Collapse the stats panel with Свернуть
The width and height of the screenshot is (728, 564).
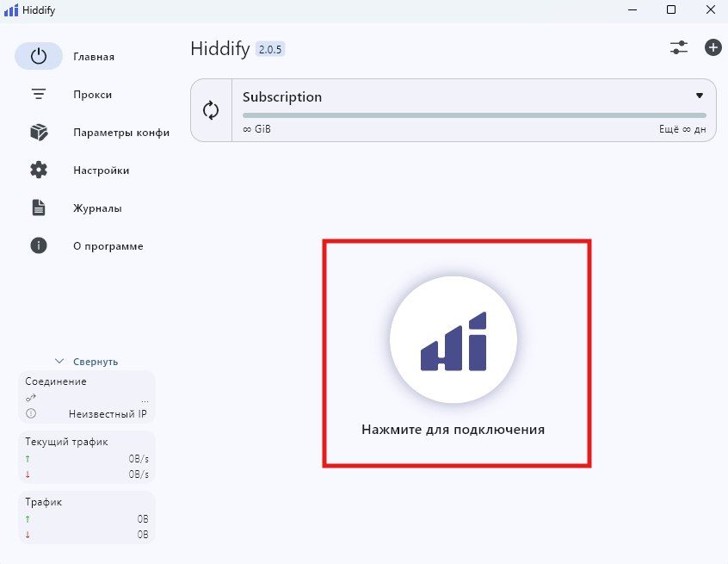[x=87, y=362]
